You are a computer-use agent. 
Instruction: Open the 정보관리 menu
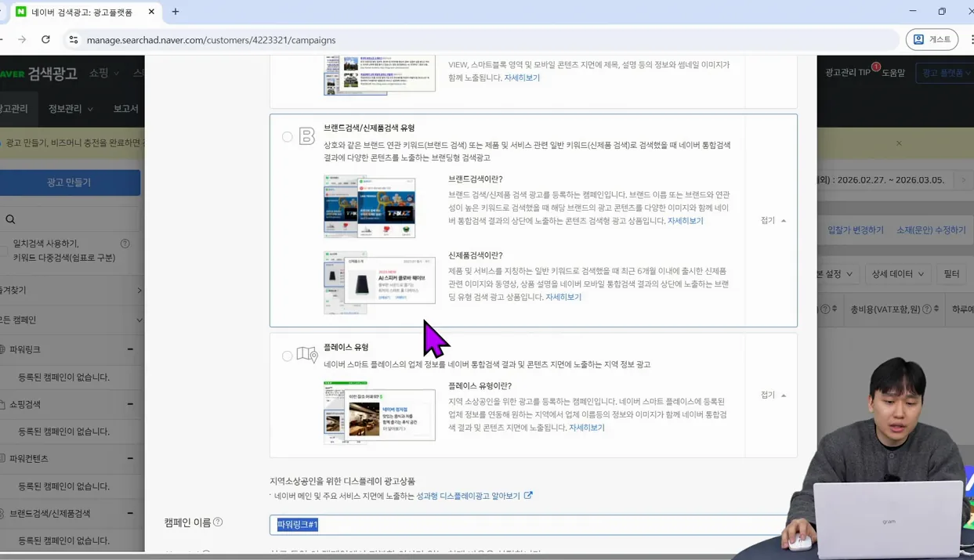pyautogui.click(x=71, y=109)
